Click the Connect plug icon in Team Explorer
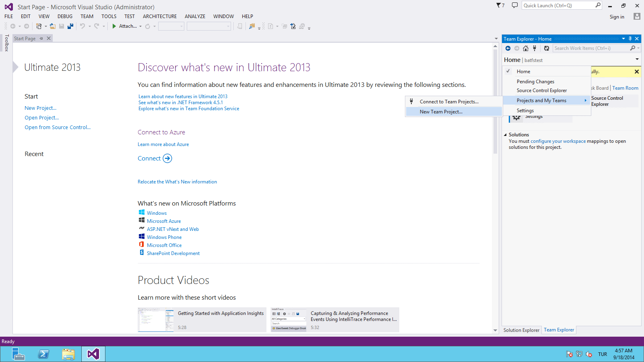Image resolution: width=644 pixels, height=362 pixels. tap(534, 48)
